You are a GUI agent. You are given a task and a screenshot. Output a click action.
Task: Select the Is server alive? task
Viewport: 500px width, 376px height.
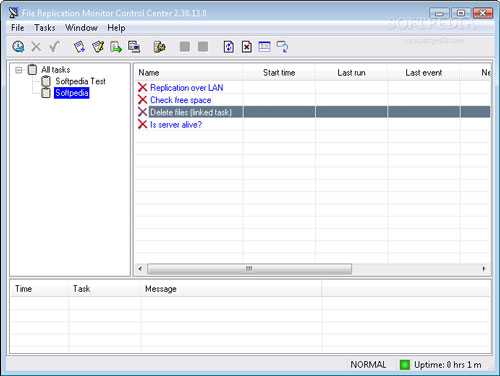point(176,125)
